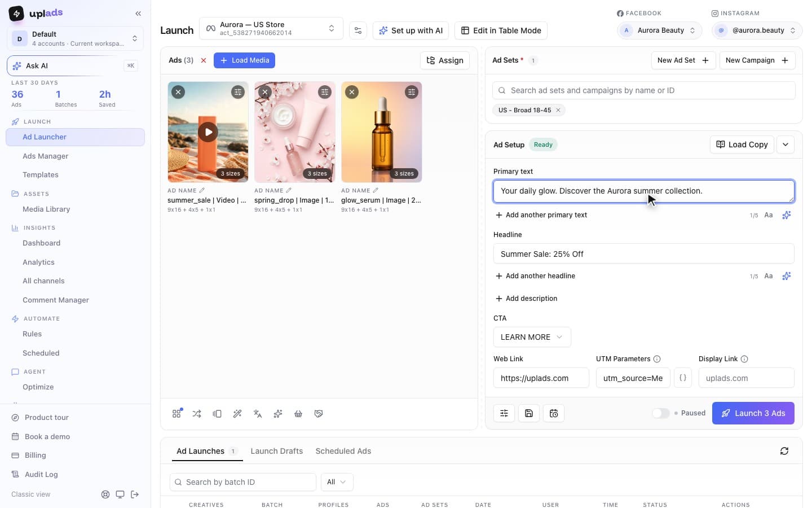The height and width of the screenshot is (508, 812).
Task: Click the New Campaign button
Action: pos(757,60)
